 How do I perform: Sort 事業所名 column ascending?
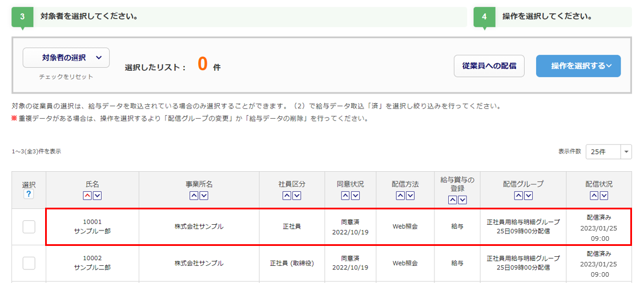(x=194, y=196)
